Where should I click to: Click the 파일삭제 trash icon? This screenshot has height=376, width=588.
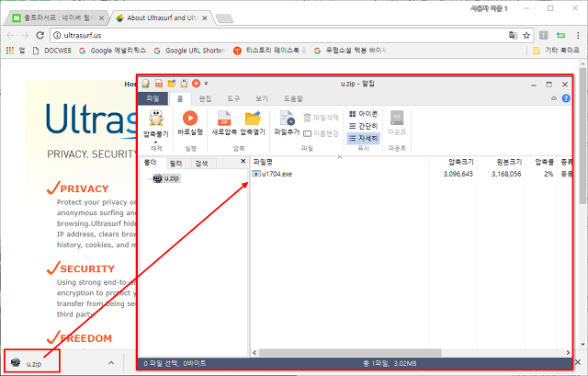[x=307, y=118]
